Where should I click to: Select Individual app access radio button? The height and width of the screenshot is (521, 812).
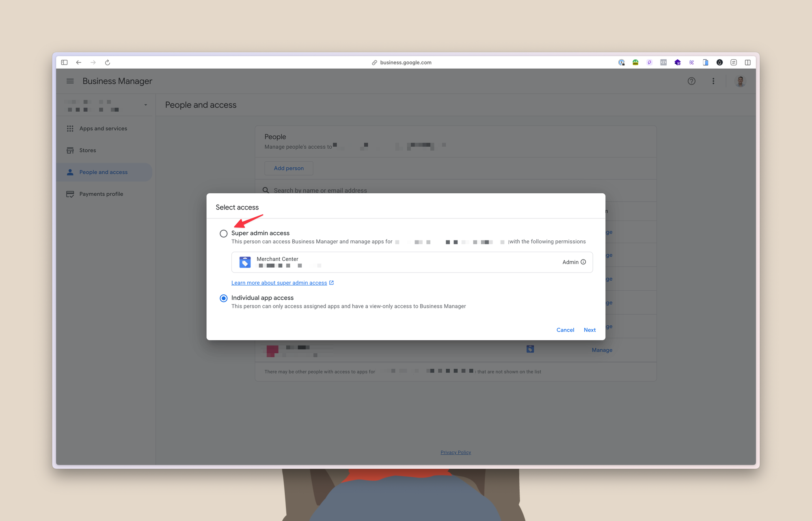[x=223, y=298]
